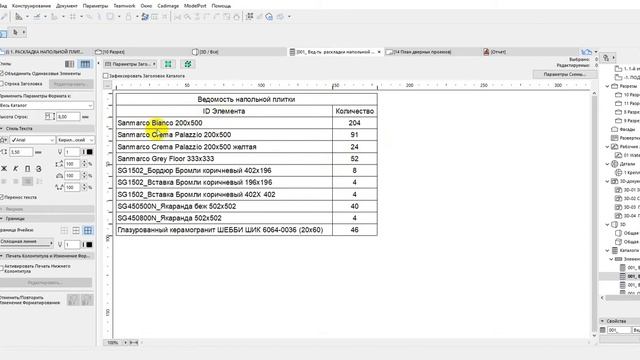Click the vertical scrollbar of schedule view
Viewport: 640px width, 360px height.
(594, 214)
